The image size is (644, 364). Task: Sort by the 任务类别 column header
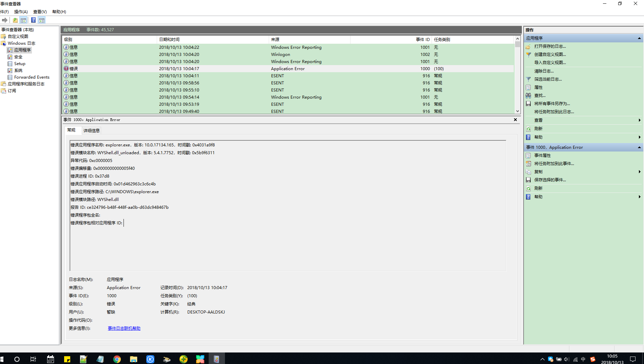[x=473, y=40]
